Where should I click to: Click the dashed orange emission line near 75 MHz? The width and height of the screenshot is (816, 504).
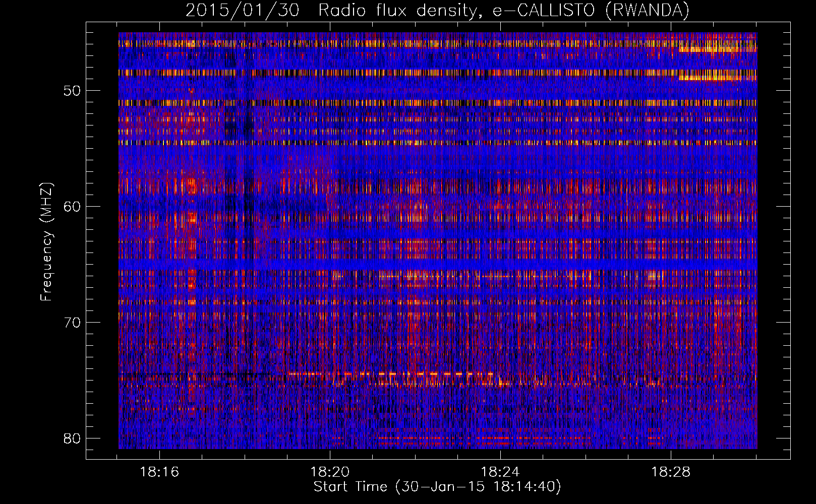tap(391, 374)
